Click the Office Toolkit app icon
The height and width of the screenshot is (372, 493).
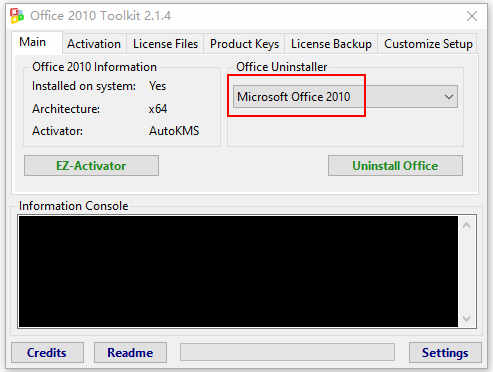tap(17, 16)
